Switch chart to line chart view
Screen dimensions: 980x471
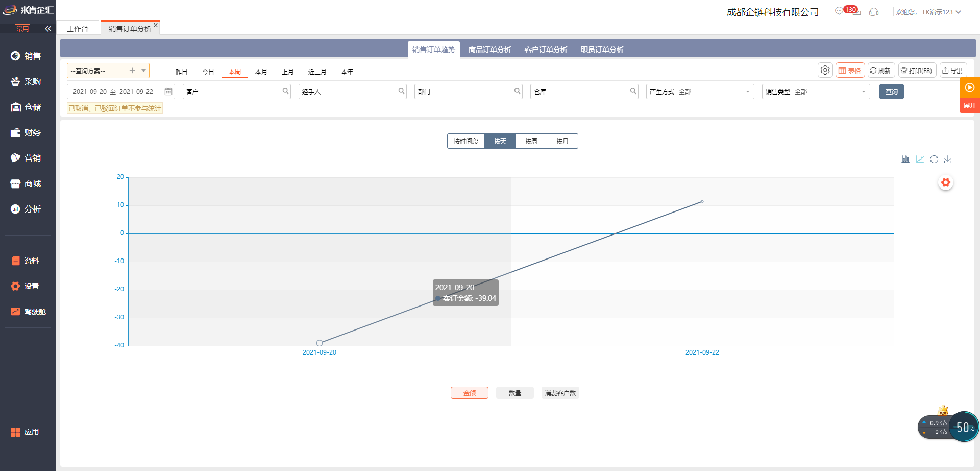920,159
